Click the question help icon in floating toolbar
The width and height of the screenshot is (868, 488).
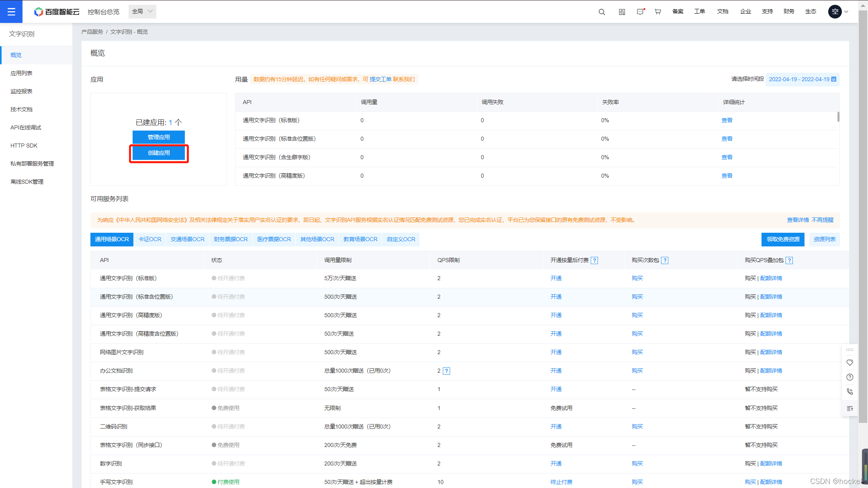tap(850, 377)
